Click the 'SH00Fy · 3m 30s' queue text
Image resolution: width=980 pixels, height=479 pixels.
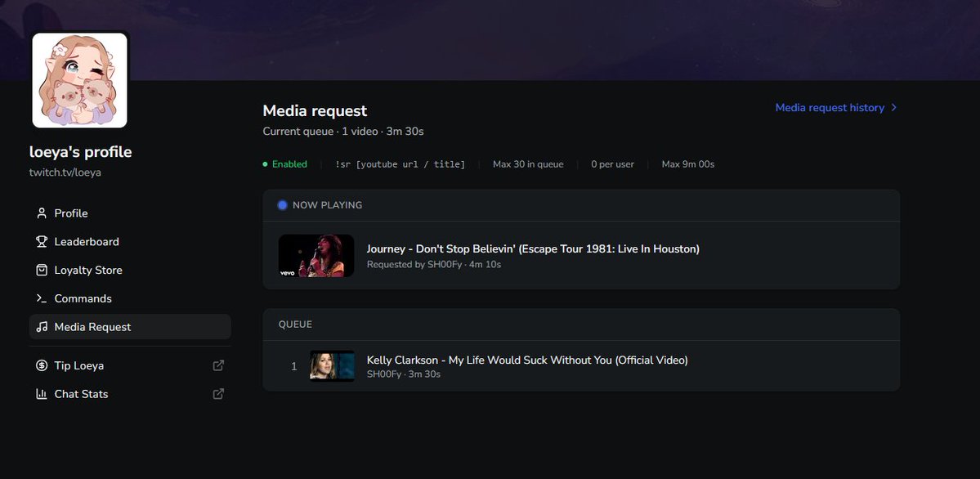pos(404,374)
